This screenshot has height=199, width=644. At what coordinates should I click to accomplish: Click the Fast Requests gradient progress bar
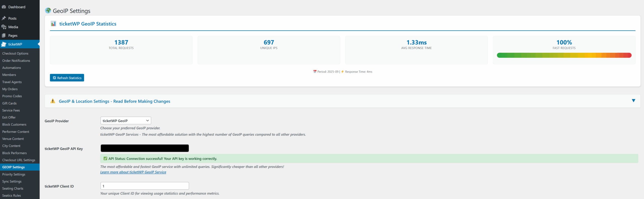(564, 55)
